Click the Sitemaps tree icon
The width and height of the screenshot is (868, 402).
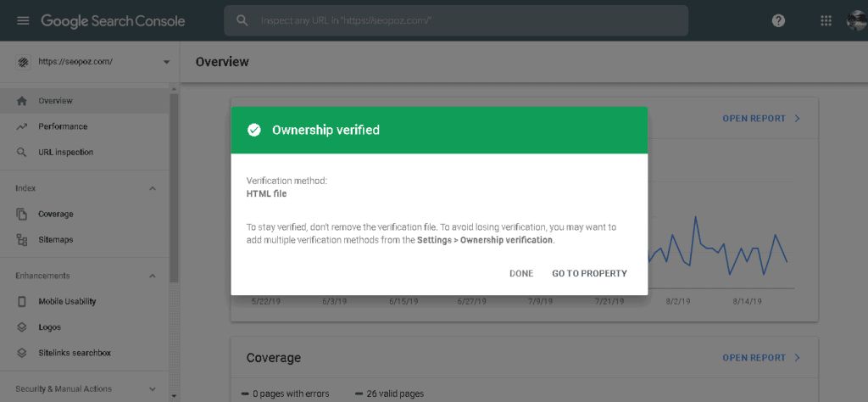pyautogui.click(x=21, y=240)
